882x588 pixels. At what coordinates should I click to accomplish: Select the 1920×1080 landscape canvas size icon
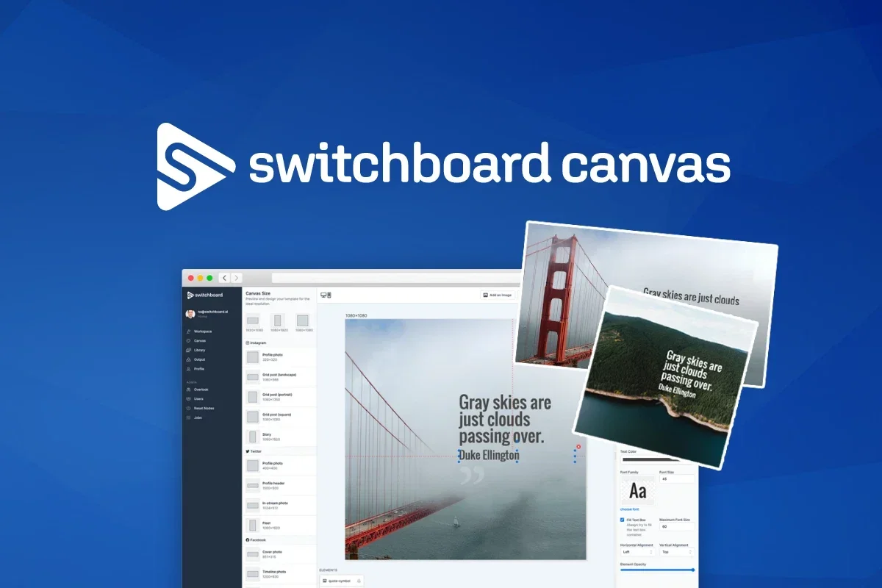coord(253,320)
